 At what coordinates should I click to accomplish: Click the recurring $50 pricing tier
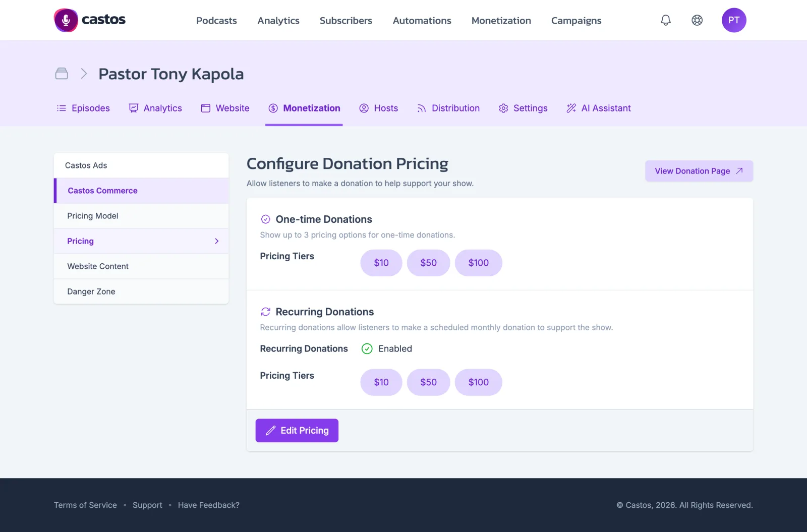(429, 382)
